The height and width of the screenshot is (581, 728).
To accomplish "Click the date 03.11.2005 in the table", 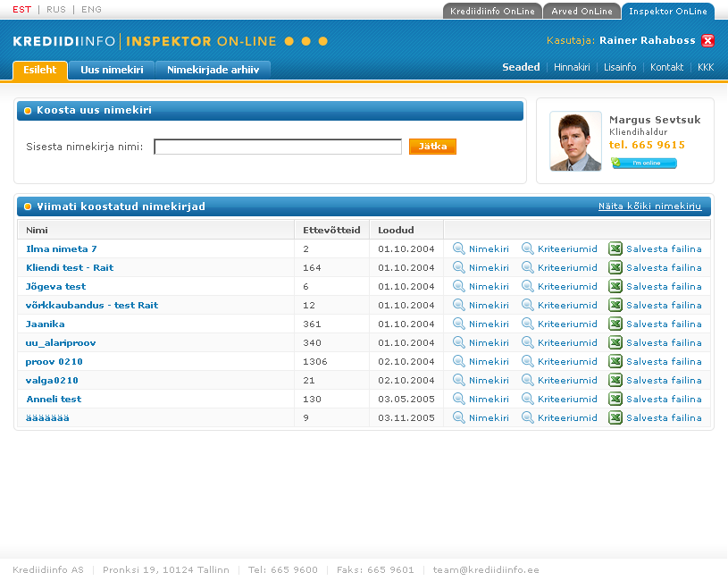I will (406, 417).
